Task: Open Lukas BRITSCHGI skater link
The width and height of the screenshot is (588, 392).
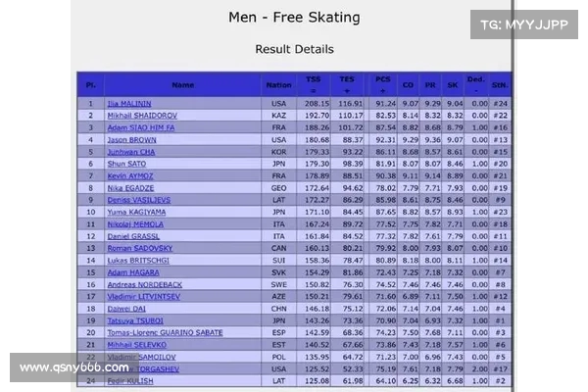Action: pos(138,261)
